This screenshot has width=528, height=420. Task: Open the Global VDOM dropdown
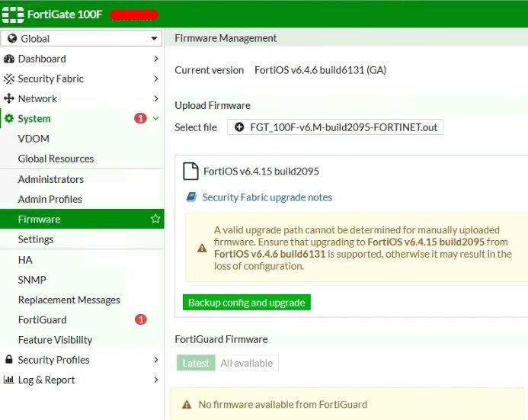[x=82, y=38]
